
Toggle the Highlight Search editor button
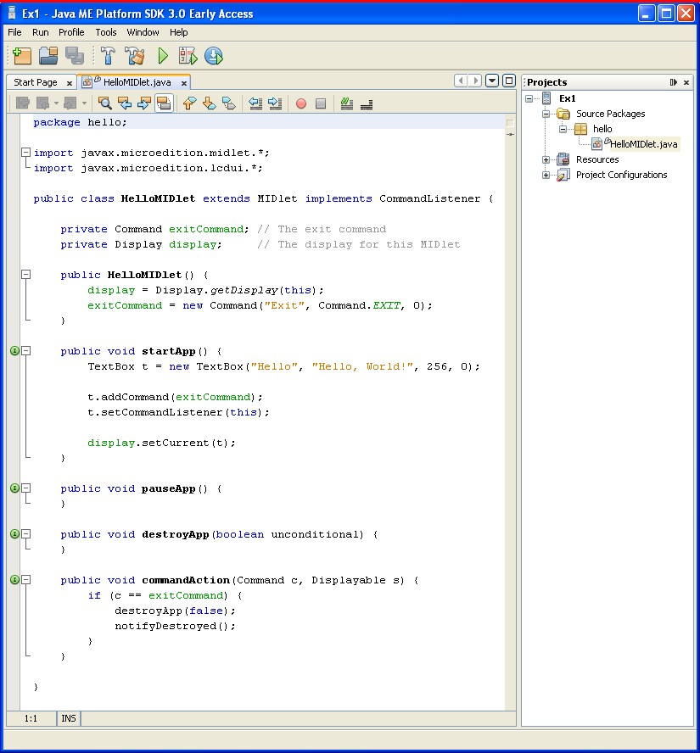pos(164,103)
